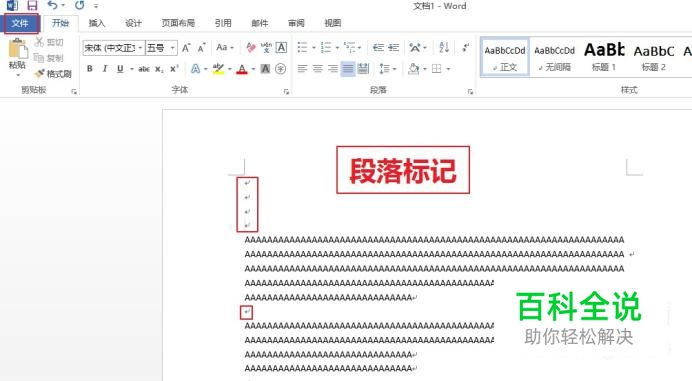Switch to the 邮件 (Mailings) tab
692x381 pixels.
[260, 23]
